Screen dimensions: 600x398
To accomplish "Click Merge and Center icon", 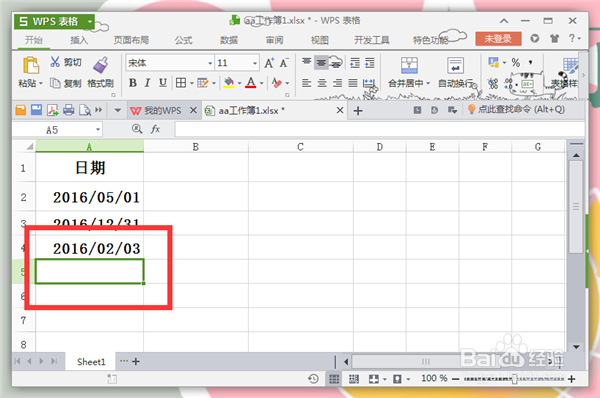I will pyautogui.click(x=409, y=65).
